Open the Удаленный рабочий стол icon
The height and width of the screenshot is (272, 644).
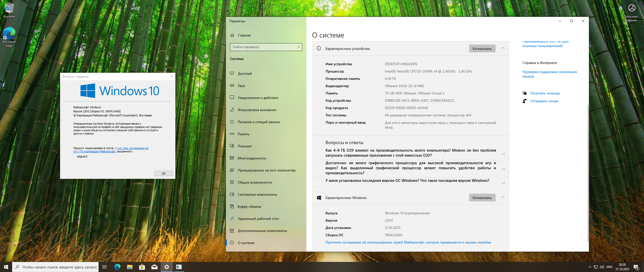(x=232, y=218)
